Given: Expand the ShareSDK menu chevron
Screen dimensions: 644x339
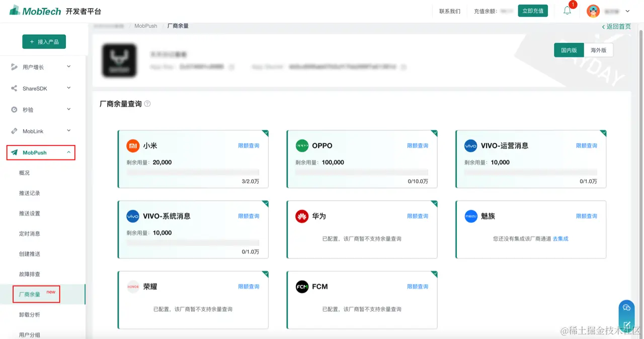Looking at the screenshot, I should (x=69, y=88).
